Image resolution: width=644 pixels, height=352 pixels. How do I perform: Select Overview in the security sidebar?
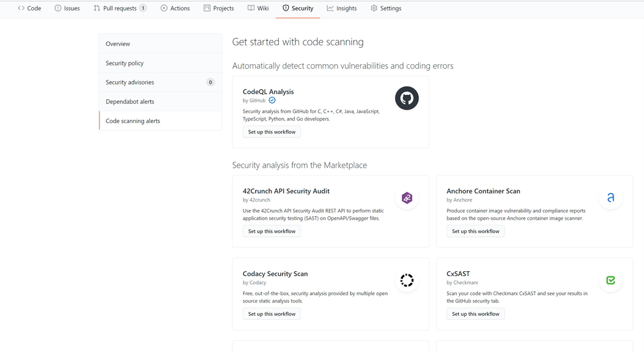pos(118,44)
